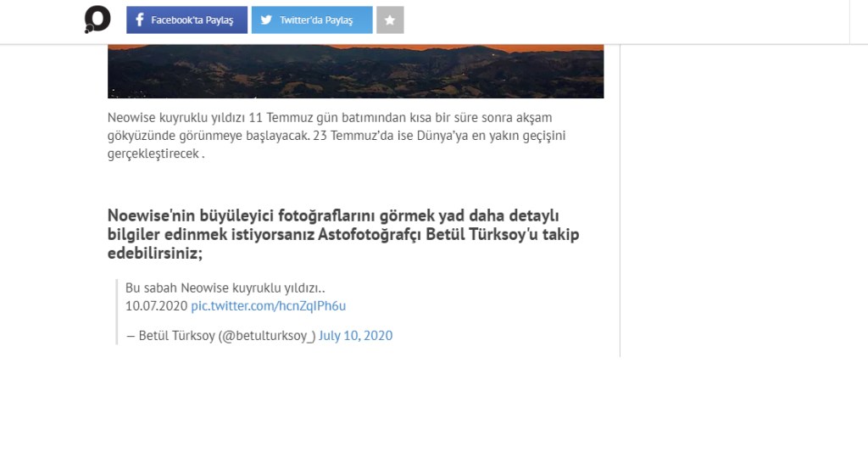The image size is (868, 458).
Task: Click the Twitter bird icon
Action: point(266,20)
